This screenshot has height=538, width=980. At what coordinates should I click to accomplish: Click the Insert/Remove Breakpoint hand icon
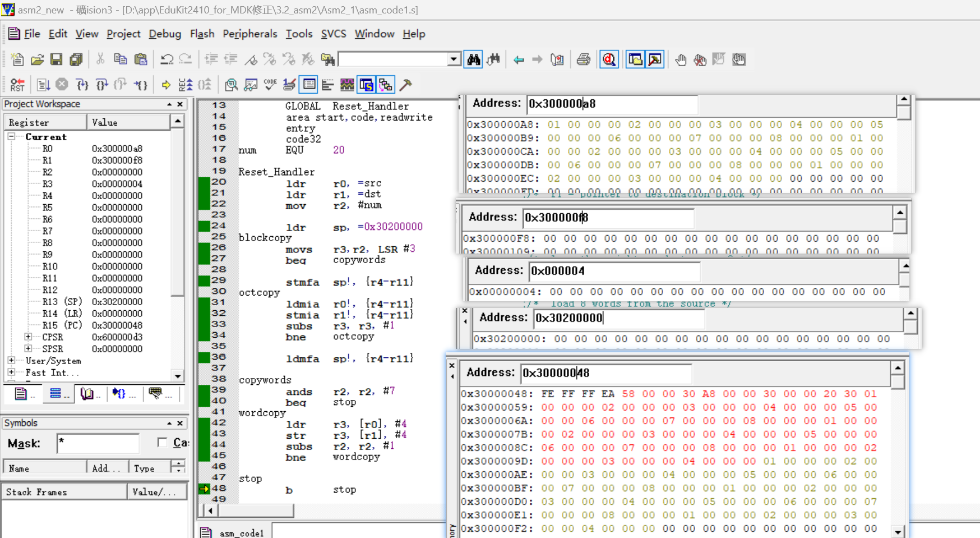pos(681,59)
